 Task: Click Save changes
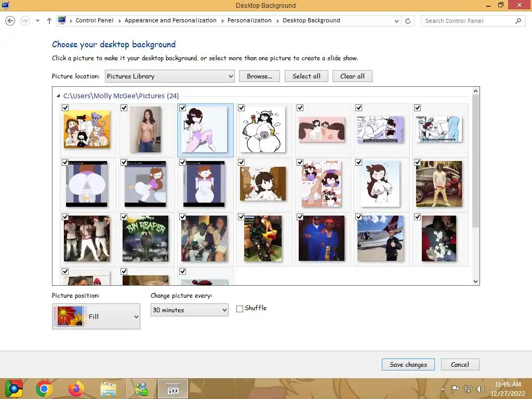pos(408,365)
